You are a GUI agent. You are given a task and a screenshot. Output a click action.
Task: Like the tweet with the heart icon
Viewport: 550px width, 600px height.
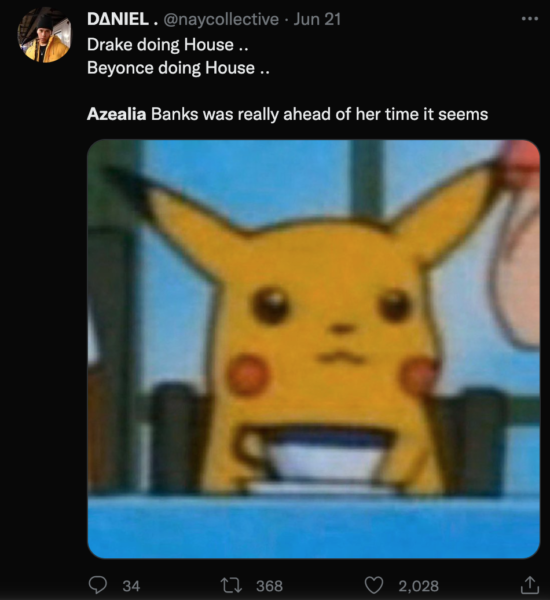(373, 585)
